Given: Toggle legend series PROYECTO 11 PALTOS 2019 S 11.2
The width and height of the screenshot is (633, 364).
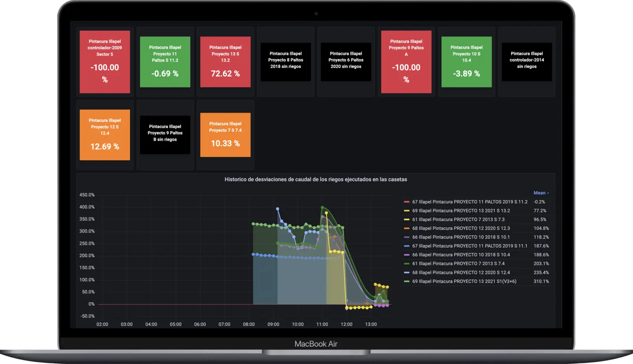Looking at the screenshot, I should point(470,202).
